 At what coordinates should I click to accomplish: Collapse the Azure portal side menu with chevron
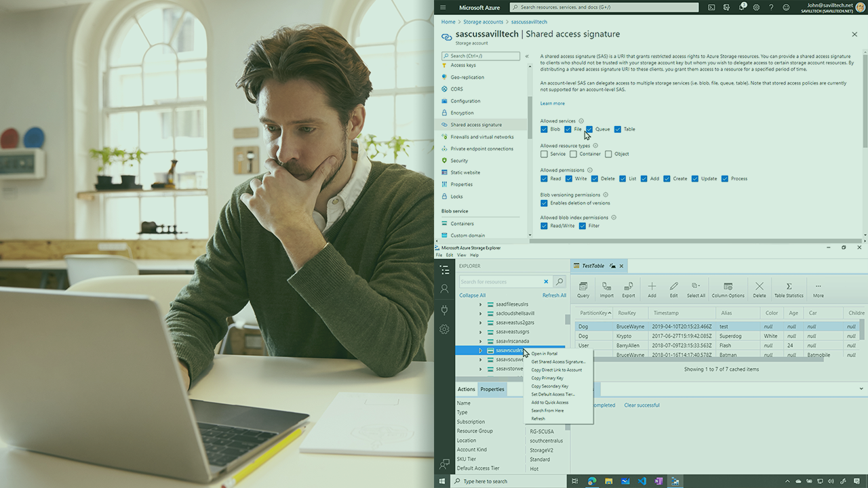(527, 56)
